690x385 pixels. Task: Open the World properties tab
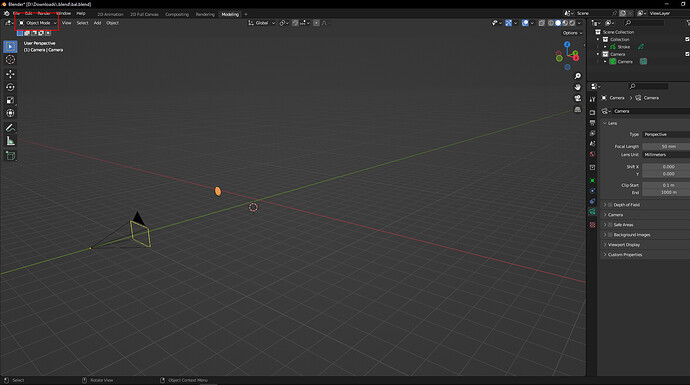click(592, 154)
